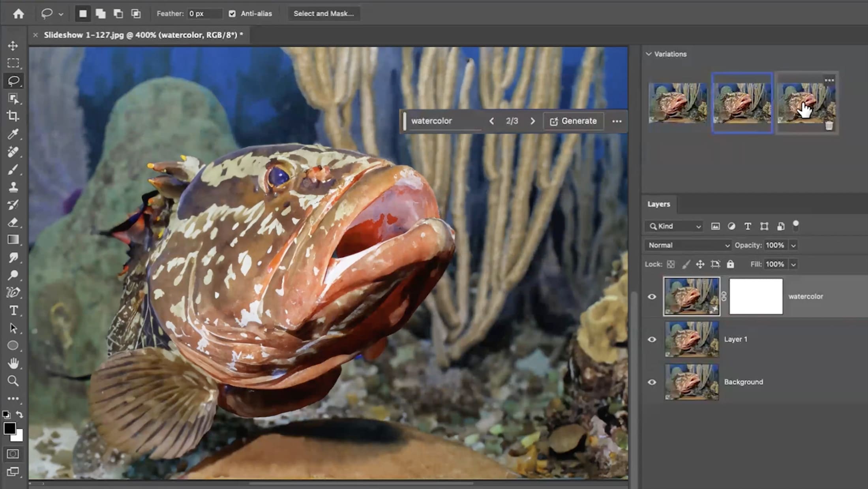Select the Horizontal Type tool
Image resolution: width=868 pixels, height=489 pixels.
(x=13, y=310)
